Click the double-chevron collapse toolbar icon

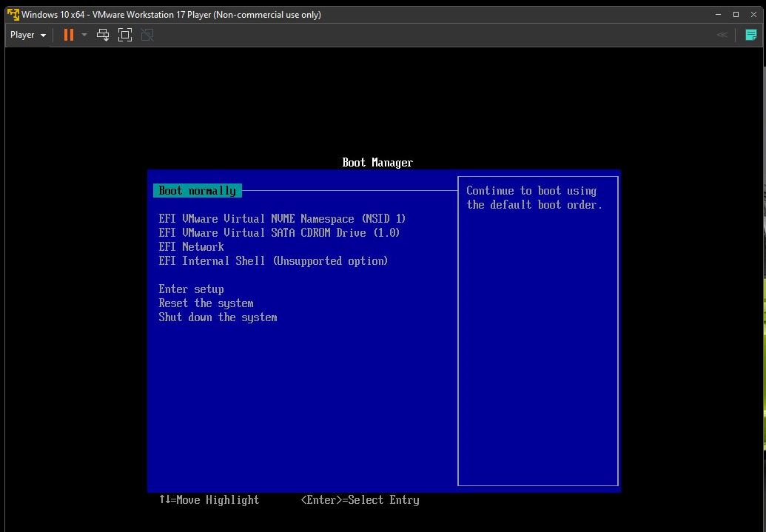(x=722, y=35)
